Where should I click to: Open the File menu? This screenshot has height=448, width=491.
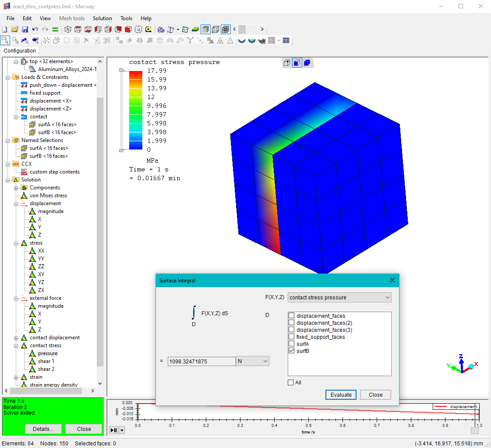11,18
